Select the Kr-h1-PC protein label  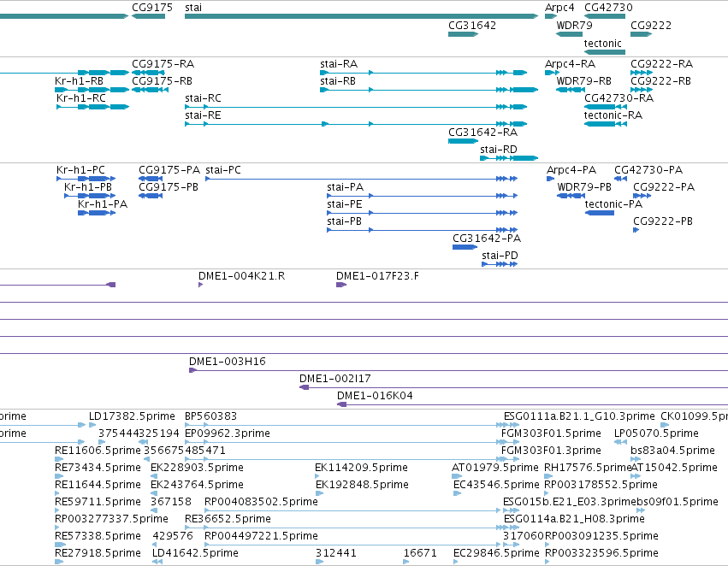pyautogui.click(x=80, y=170)
